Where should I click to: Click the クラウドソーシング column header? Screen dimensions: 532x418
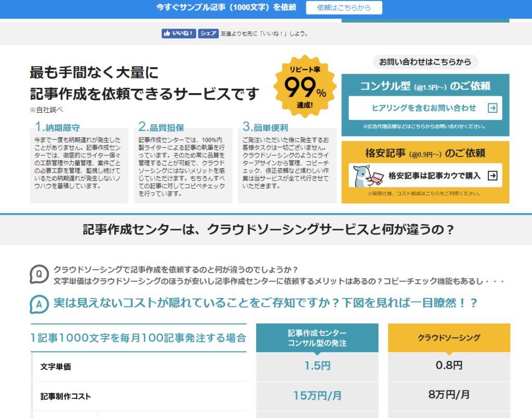(x=449, y=338)
